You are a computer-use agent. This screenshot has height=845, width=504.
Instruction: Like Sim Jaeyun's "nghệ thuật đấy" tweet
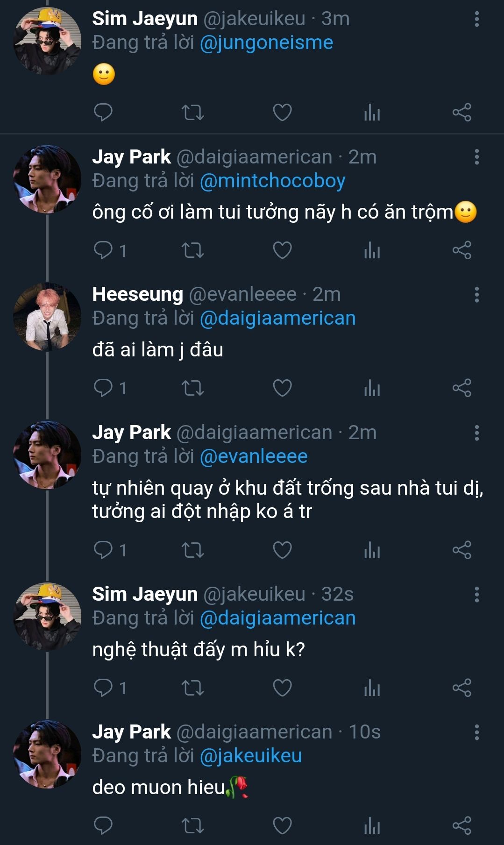[282, 688]
